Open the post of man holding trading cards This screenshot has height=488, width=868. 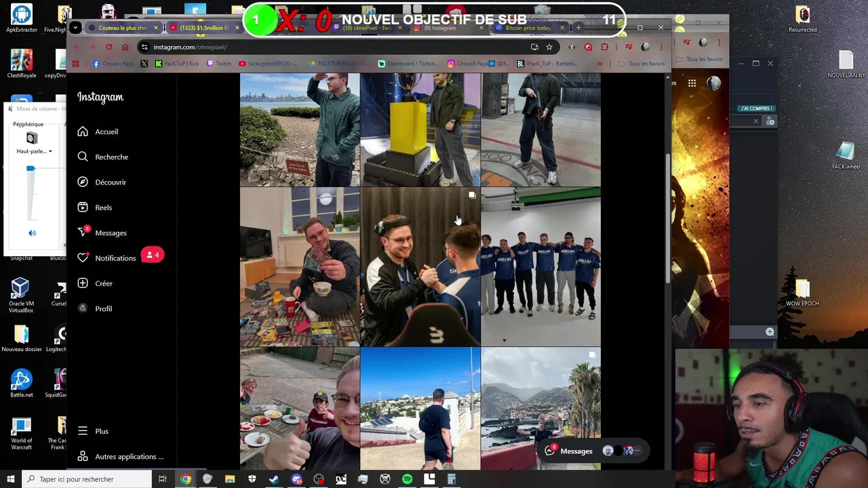coord(300,267)
